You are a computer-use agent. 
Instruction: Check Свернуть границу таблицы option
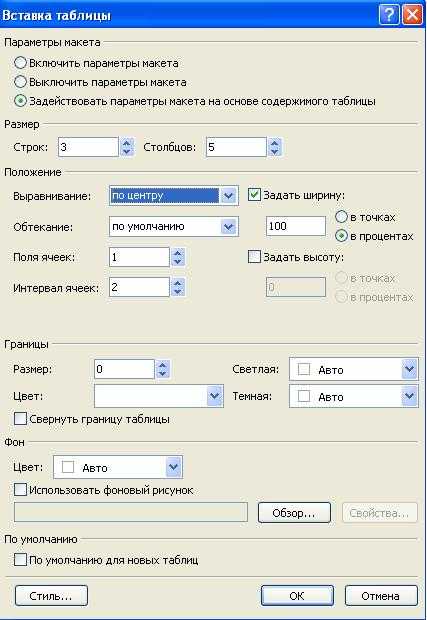click(x=20, y=419)
